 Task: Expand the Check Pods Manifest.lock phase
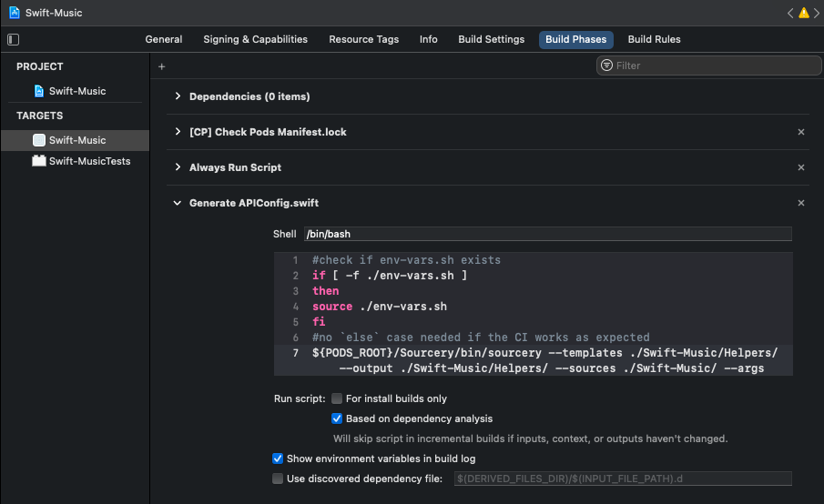[x=178, y=132]
